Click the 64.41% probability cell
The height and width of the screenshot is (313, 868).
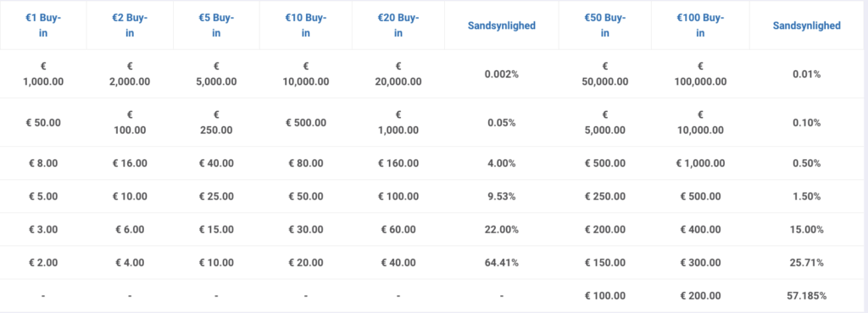coord(502,263)
